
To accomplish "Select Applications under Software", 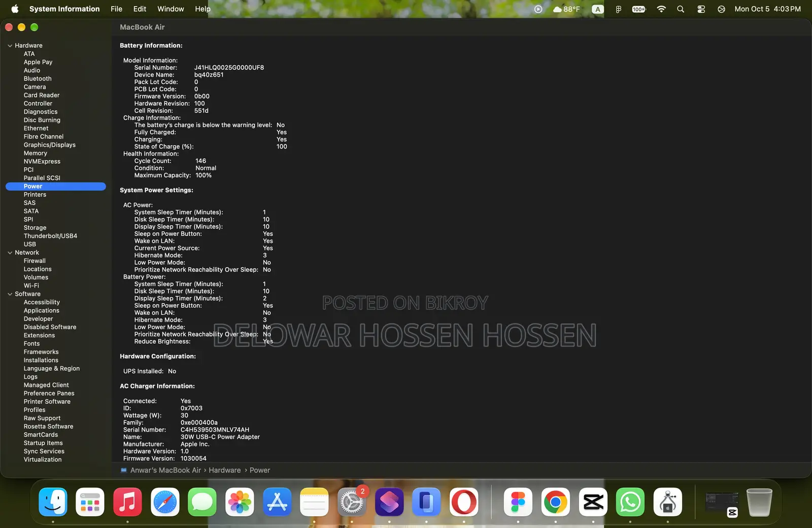I will [41, 310].
